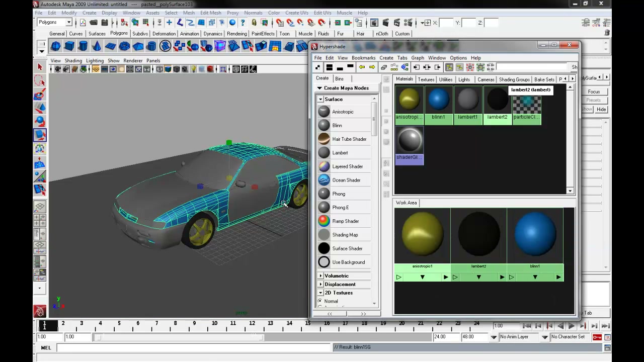Viewport: 644px width, 362px height.
Task: Pick the Lasso select tool in the toolbox
Action: click(40, 80)
